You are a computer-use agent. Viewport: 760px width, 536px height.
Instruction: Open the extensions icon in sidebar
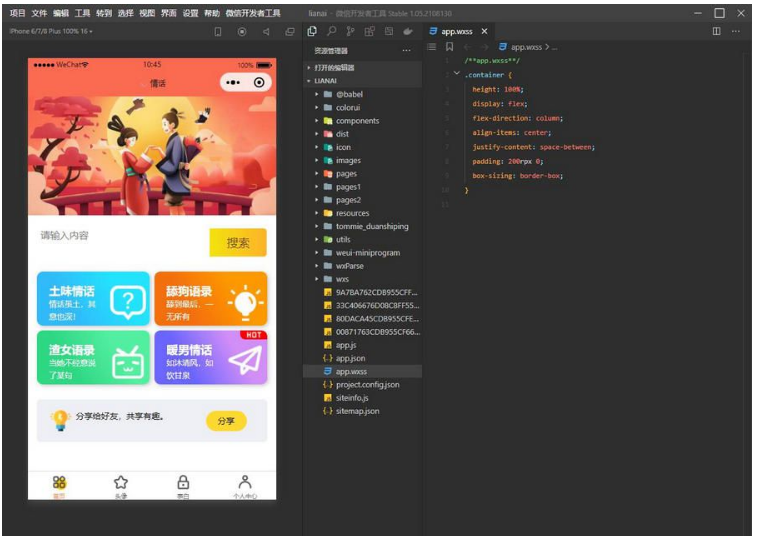pos(369,31)
